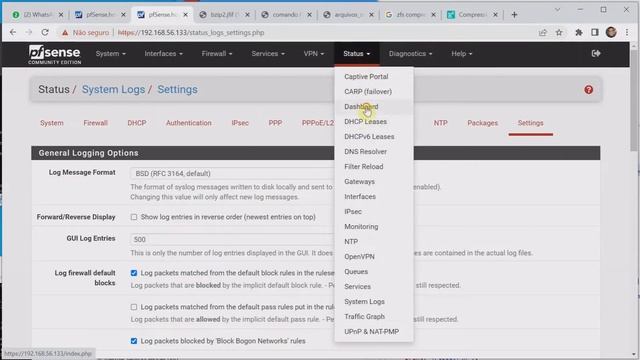
Task: Enable reverse order log entries checkbox
Action: pos(134,217)
